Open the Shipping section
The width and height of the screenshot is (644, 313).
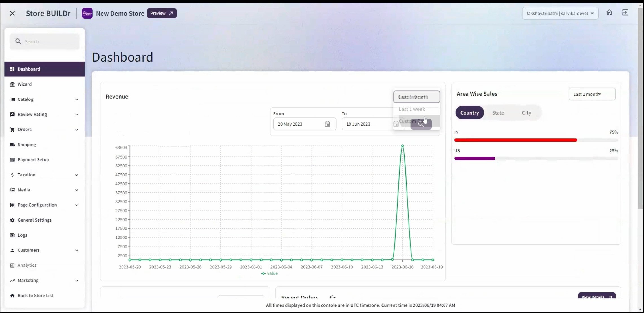(27, 144)
